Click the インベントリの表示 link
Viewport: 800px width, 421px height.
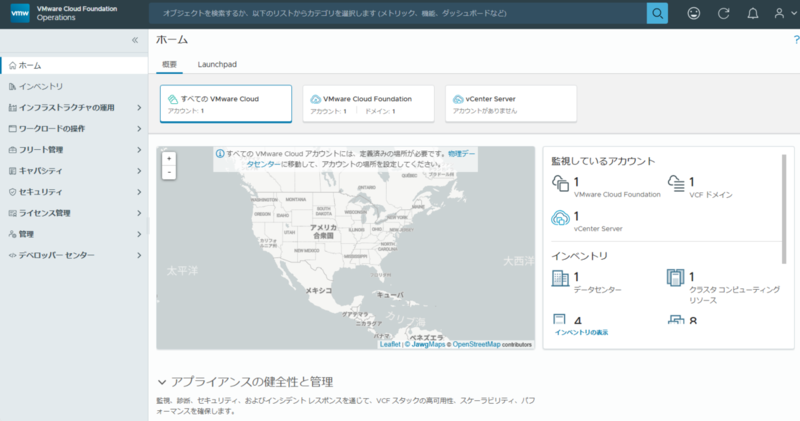(x=581, y=333)
